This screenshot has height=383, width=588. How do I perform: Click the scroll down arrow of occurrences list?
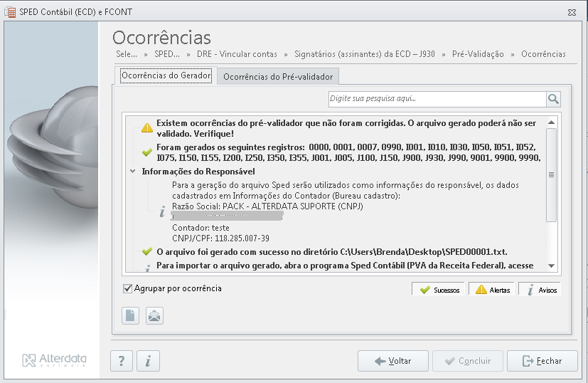click(551, 266)
